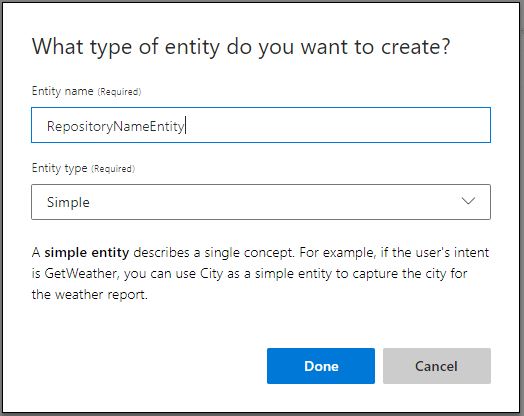Click the chevron arrow in Entity type dropdown
Screen dimensions: 524x416
click(468, 201)
